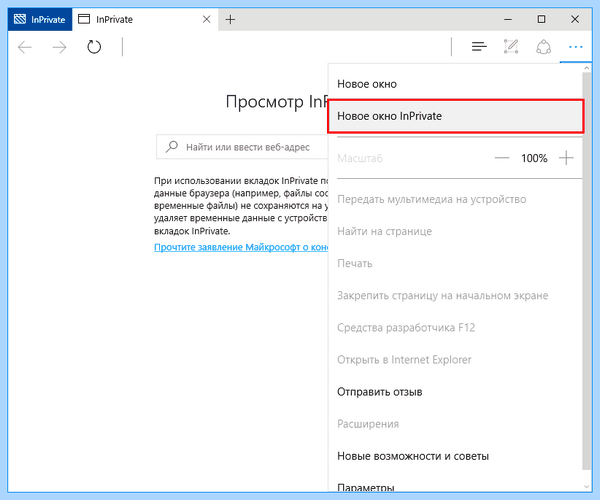The width and height of the screenshot is (600, 500).
Task: Maximize the Edge window
Action: (x=541, y=19)
